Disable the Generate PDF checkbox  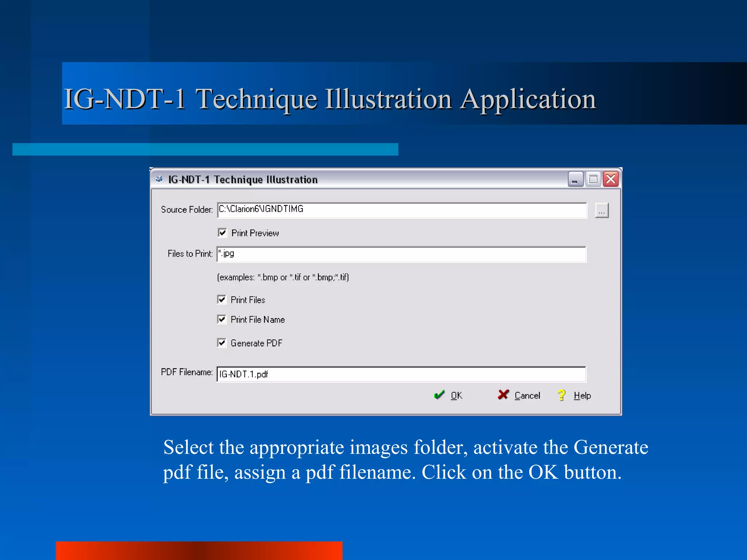[x=222, y=343]
